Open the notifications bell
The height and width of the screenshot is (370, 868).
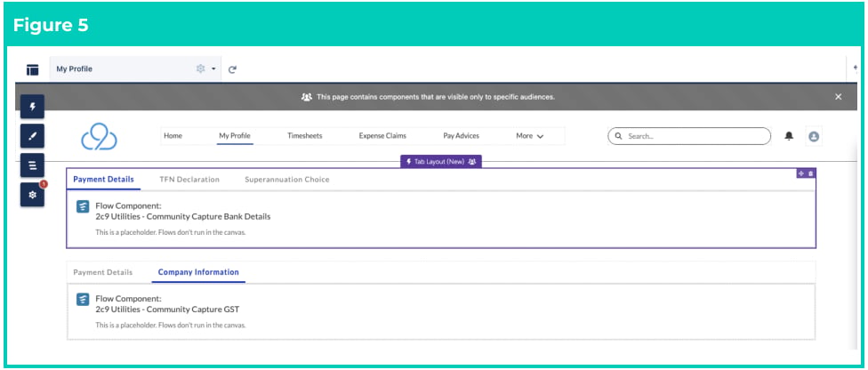789,136
